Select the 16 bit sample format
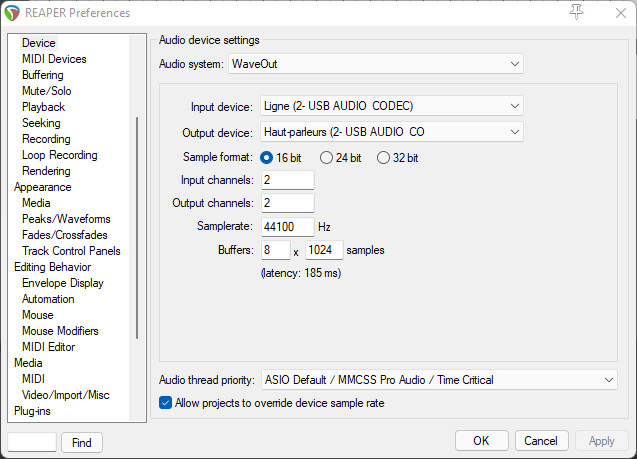Image resolution: width=637 pixels, height=459 pixels. coord(267,157)
